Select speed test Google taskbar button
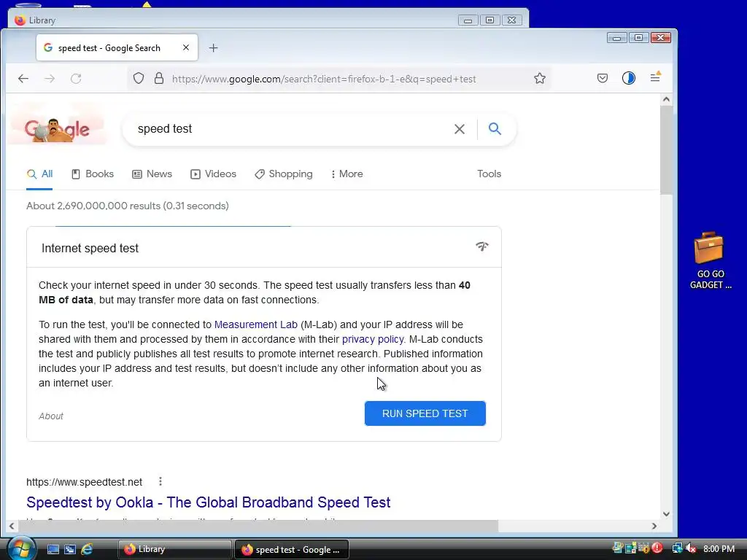 pos(292,549)
